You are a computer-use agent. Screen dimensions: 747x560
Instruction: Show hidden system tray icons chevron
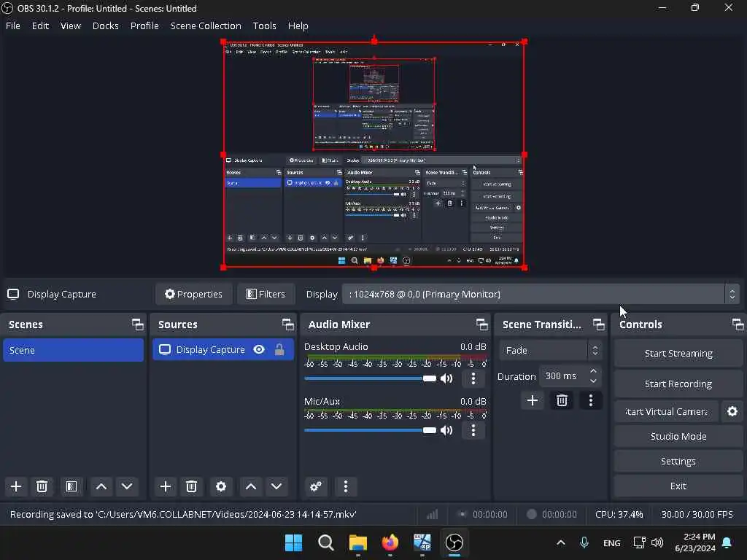561,542
